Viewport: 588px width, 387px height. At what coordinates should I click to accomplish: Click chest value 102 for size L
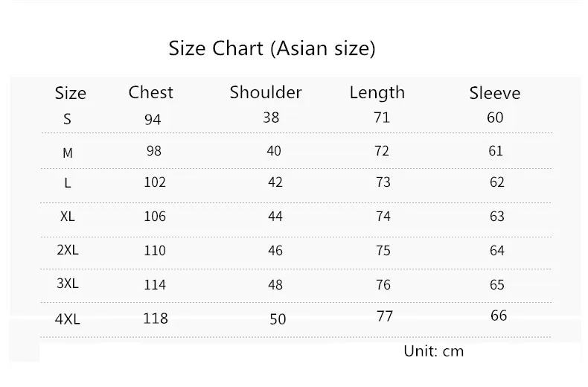[155, 182]
